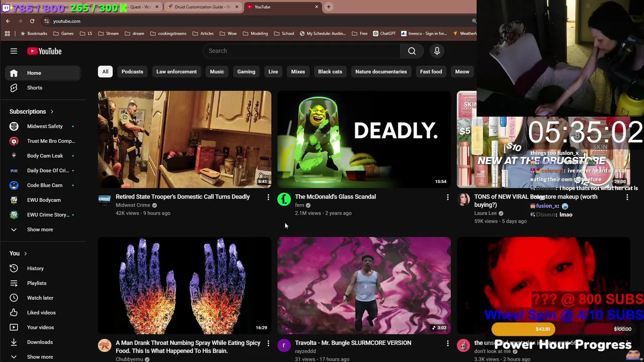Open more options for Retired State Trooper video
Viewport: 644px width, 362px height.
pyautogui.click(x=268, y=198)
